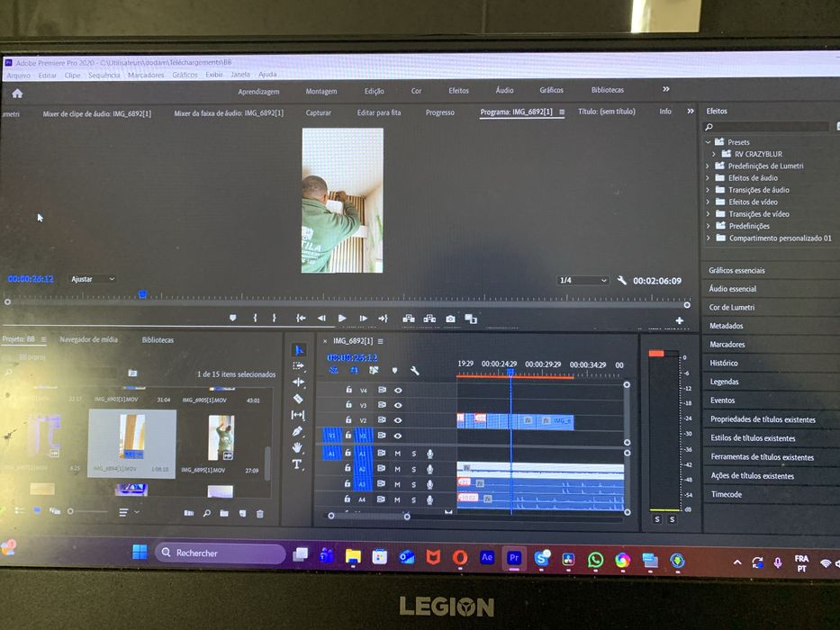Select the Type tool
This screenshot has height=630, width=840.
pos(297,463)
